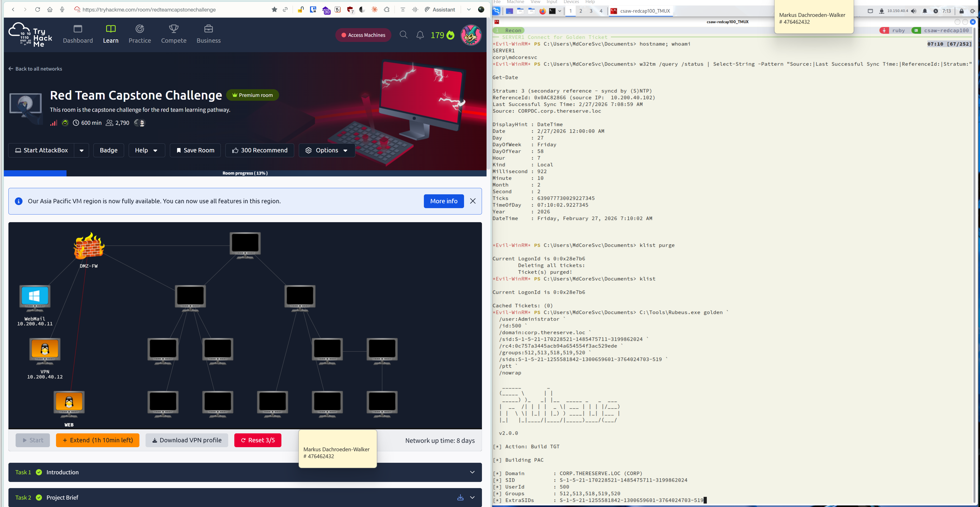The image size is (980, 507).
Task: Click the browser reload icon
Action: click(x=37, y=9)
